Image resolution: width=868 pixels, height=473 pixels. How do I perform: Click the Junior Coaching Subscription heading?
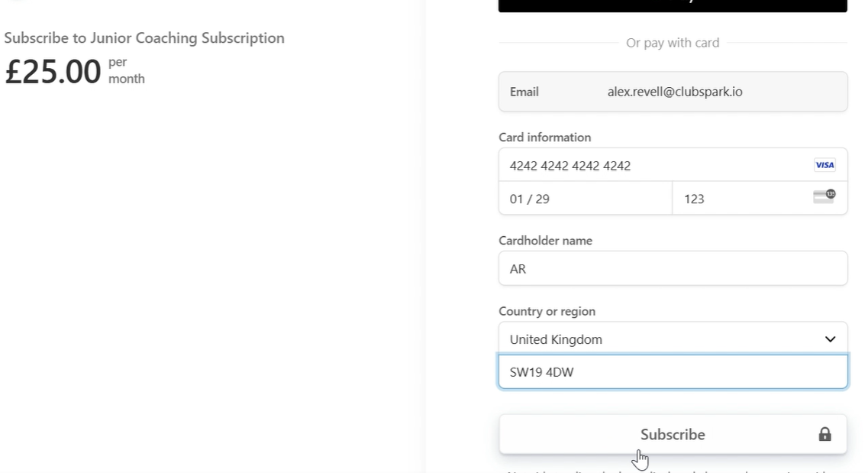(144, 38)
